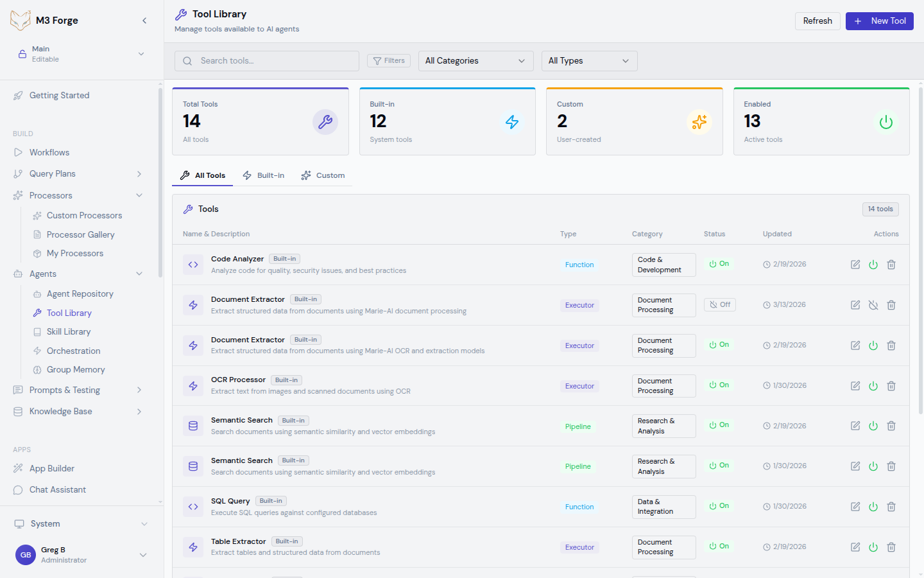Switch to the Built-in tab
Viewport: 924px width, 578px height.
click(264, 175)
